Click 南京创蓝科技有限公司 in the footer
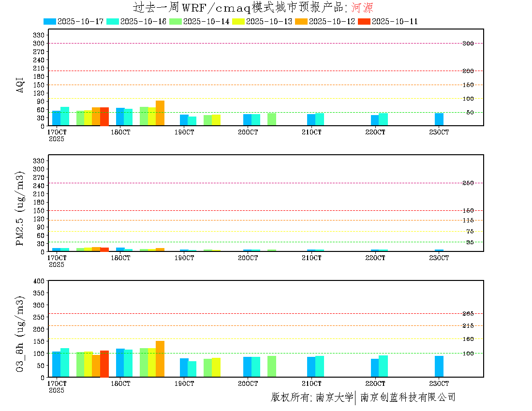 408,397
